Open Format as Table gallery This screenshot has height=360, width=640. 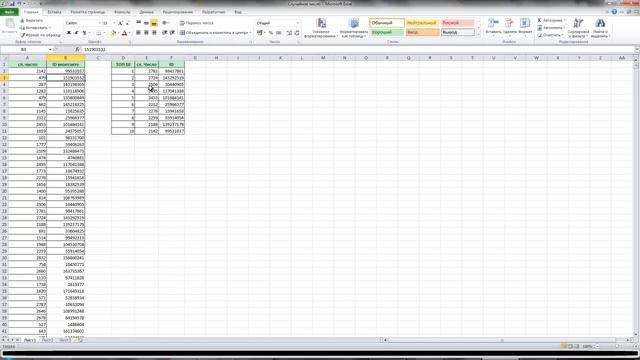coord(354,28)
